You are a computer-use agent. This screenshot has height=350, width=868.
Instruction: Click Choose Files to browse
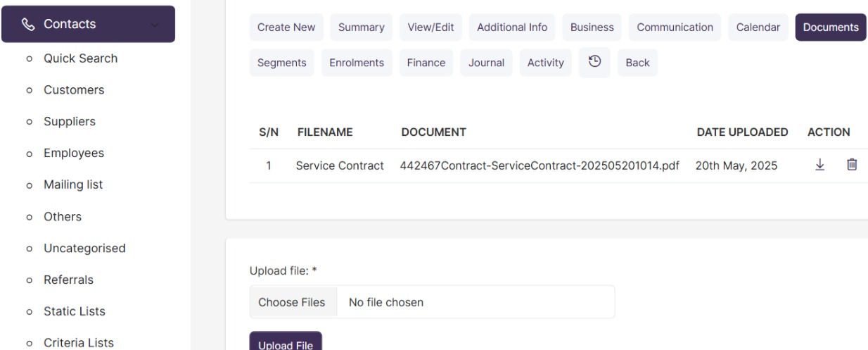[x=292, y=302]
